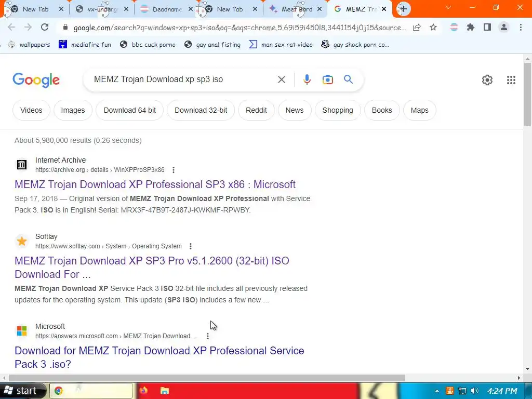Viewport: 532px width, 399px height.
Task: Open options for Internet Archive result
Action: coord(174,170)
